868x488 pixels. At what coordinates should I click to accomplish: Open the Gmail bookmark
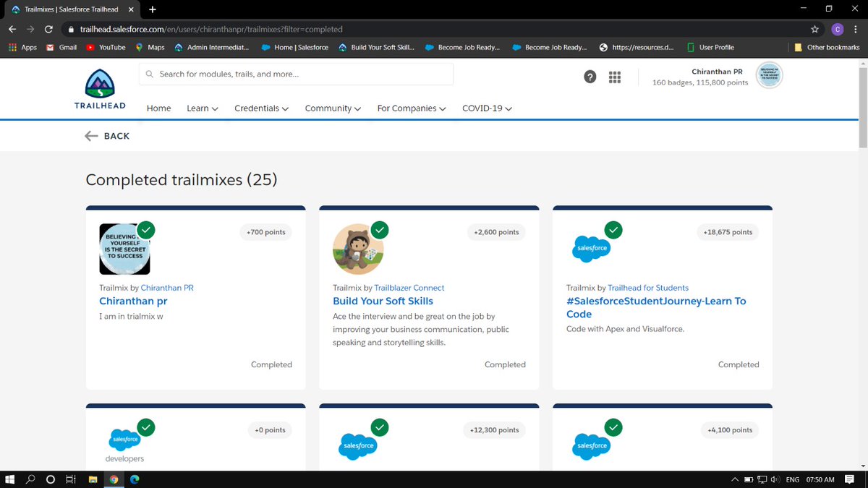click(x=61, y=47)
